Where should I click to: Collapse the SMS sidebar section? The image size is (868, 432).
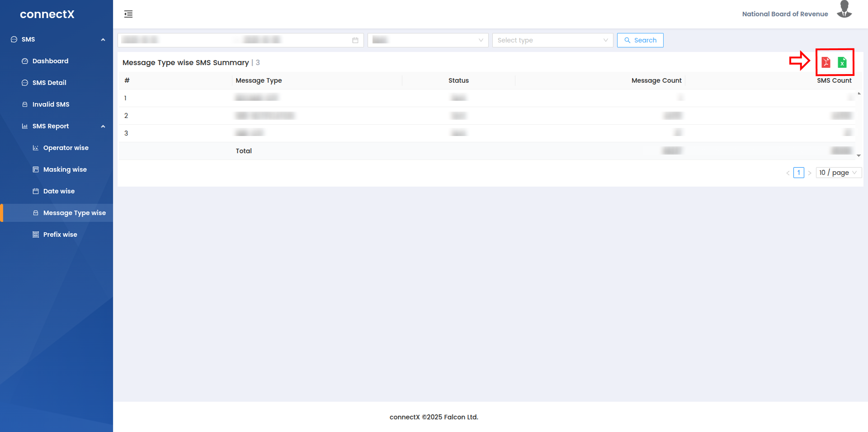point(103,40)
